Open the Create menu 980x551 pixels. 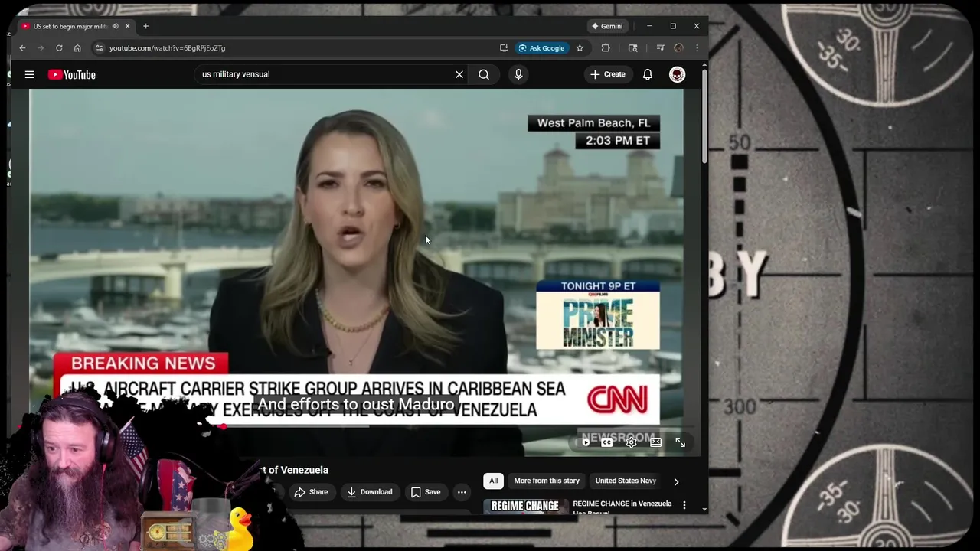pyautogui.click(x=608, y=74)
